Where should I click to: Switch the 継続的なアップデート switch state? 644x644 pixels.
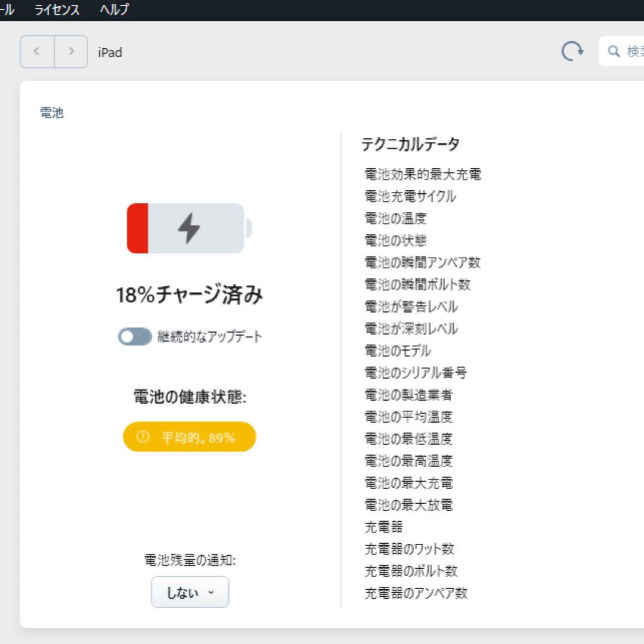tap(134, 336)
